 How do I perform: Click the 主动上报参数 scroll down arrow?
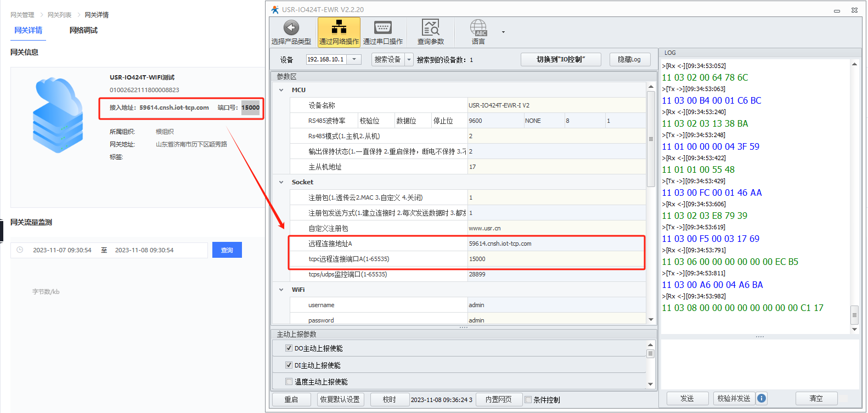click(x=651, y=384)
